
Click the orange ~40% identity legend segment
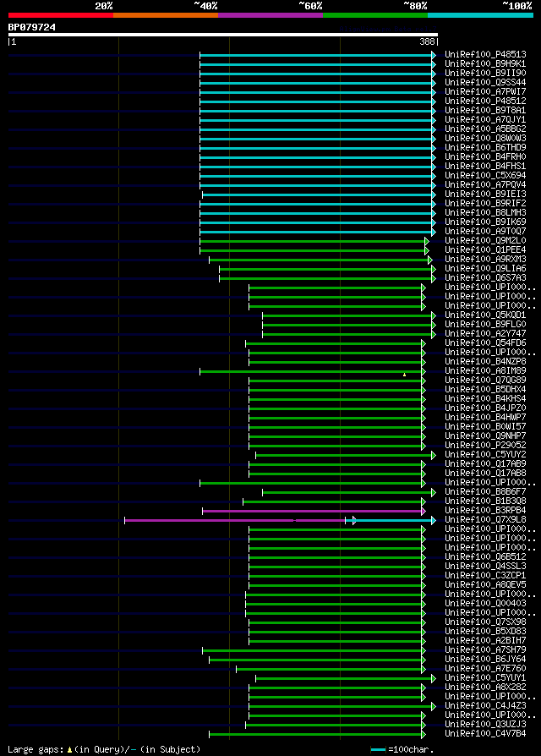pyautogui.click(x=166, y=15)
